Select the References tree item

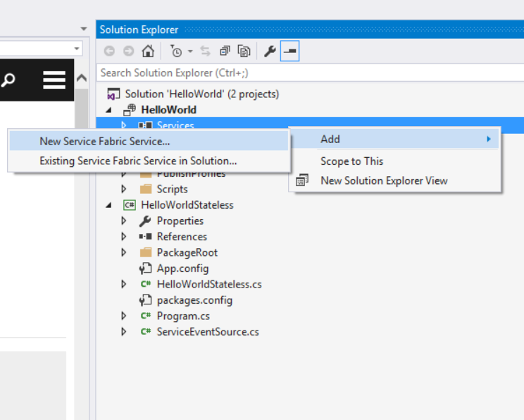(x=182, y=237)
